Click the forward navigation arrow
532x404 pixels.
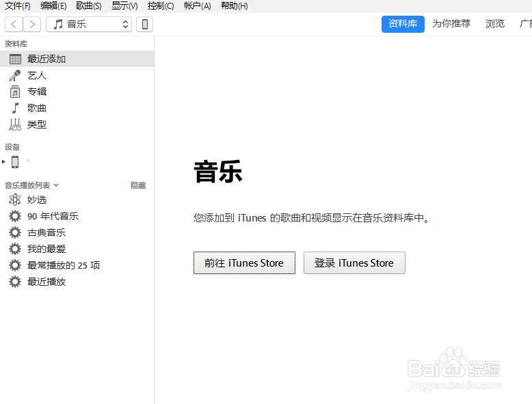(32, 24)
